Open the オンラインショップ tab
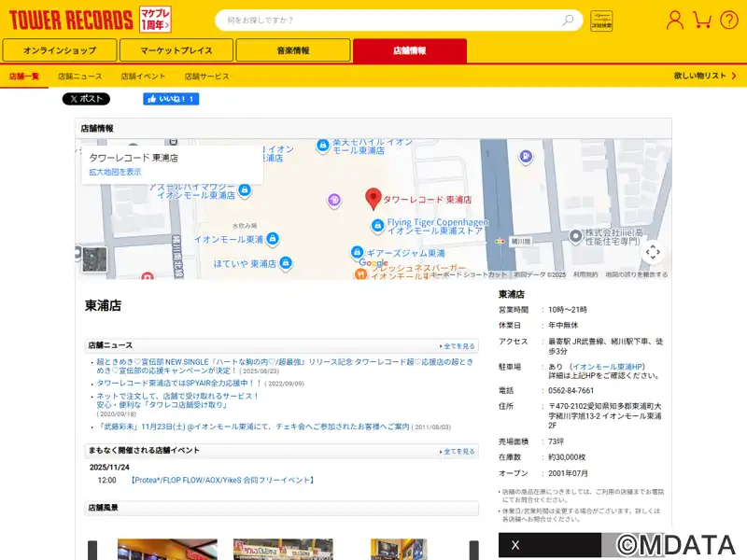This screenshot has width=747, height=560. pyautogui.click(x=60, y=50)
